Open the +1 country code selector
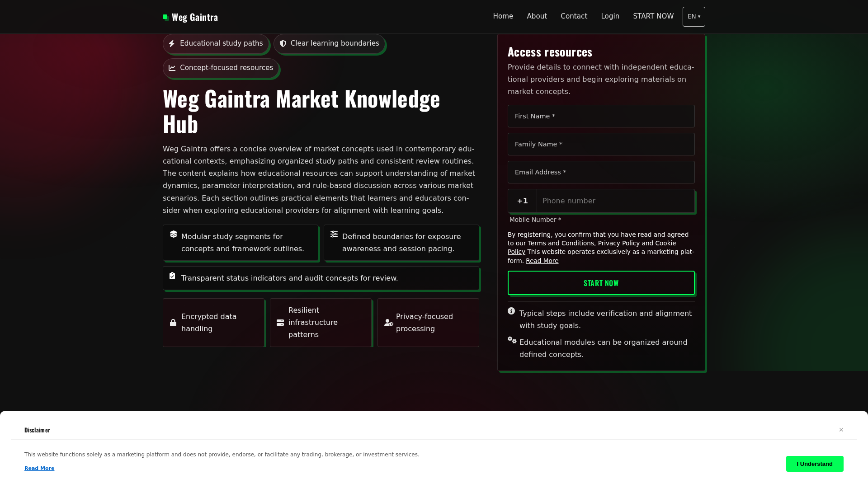 pyautogui.click(x=523, y=201)
